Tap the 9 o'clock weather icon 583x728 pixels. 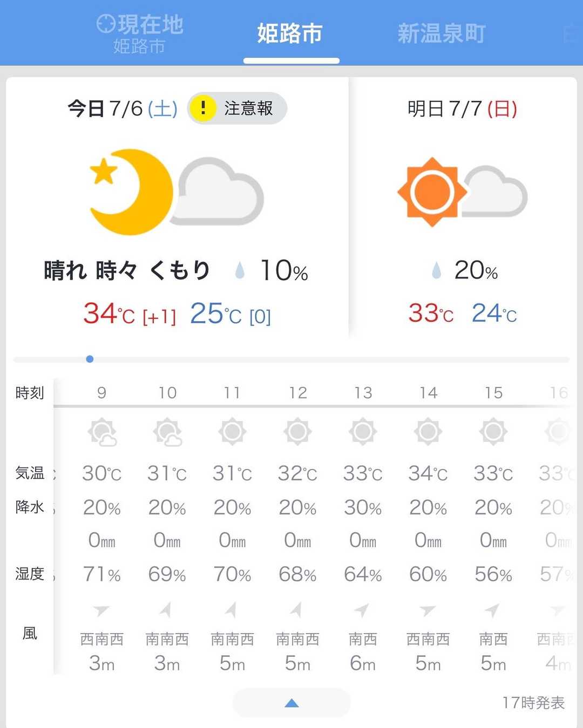[101, 432]
